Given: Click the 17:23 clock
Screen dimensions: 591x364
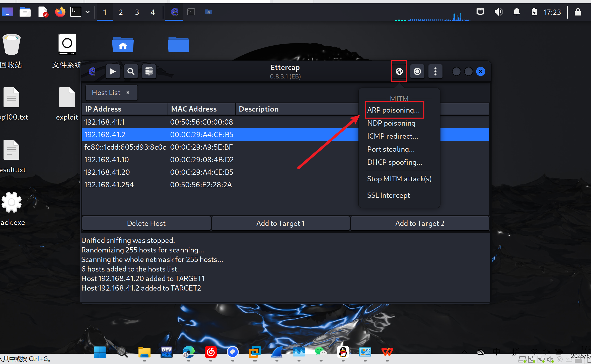Looking at the screenshot, I should tap(552, 12).
